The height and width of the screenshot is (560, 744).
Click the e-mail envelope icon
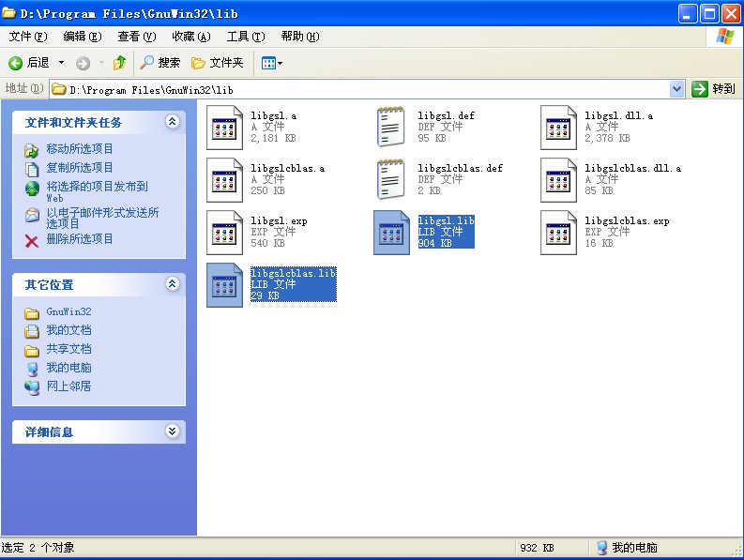pyautogui.click(x=32, y=215)
